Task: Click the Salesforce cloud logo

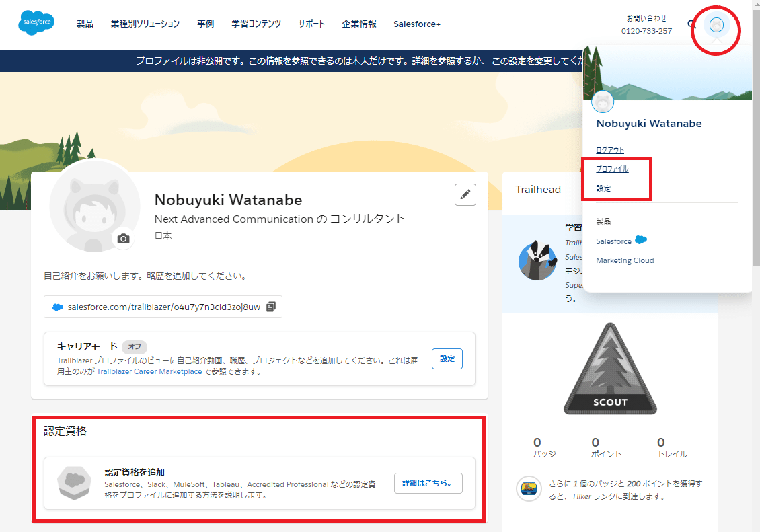Action: (36, 22)
